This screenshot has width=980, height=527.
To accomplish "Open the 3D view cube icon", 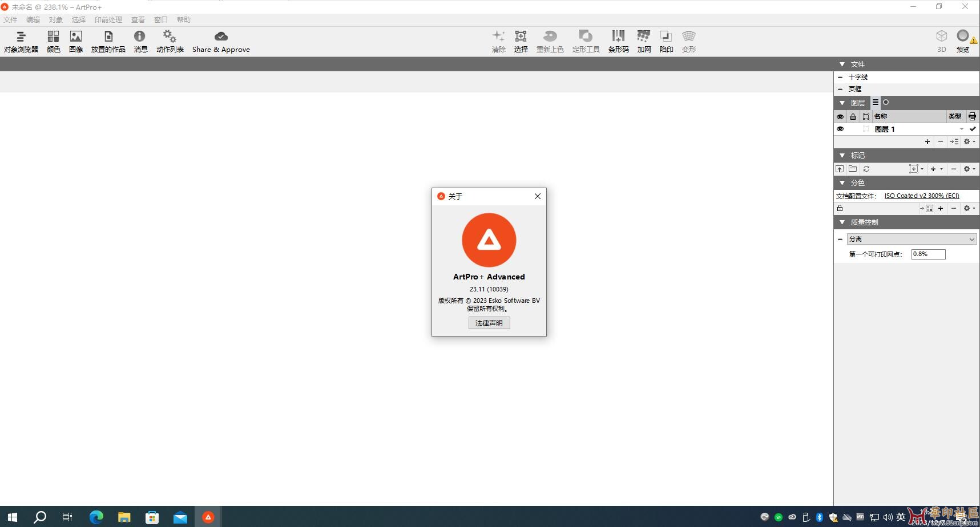I will click(941, 37).
